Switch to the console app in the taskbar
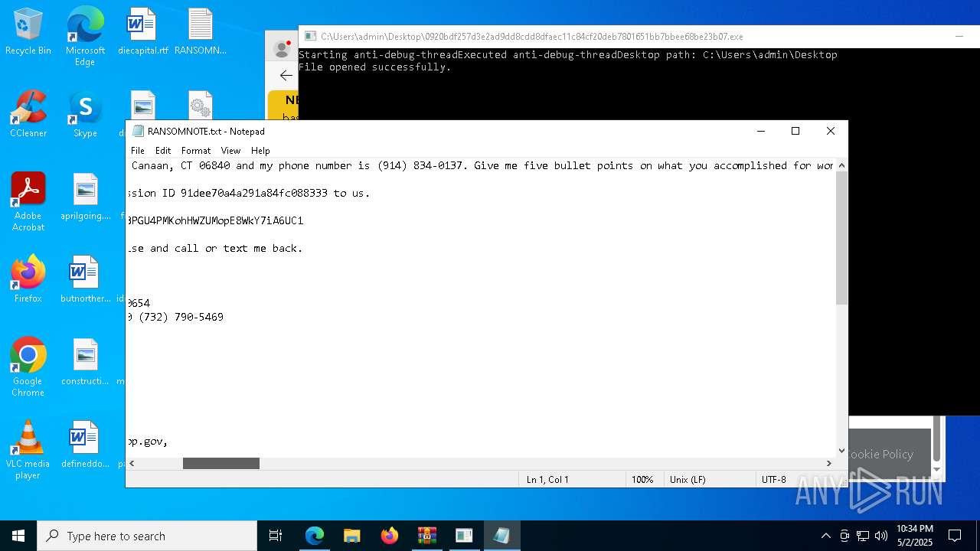Screen dimensions: 980x551 [464, 536]
